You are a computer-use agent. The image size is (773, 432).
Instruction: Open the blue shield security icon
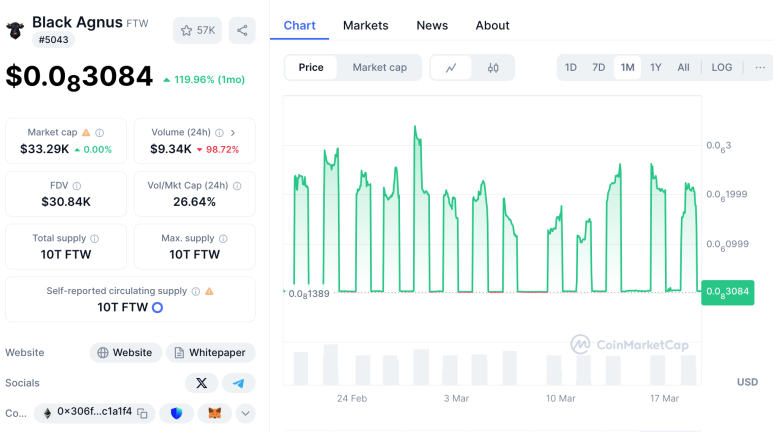[x=176, y=413]
